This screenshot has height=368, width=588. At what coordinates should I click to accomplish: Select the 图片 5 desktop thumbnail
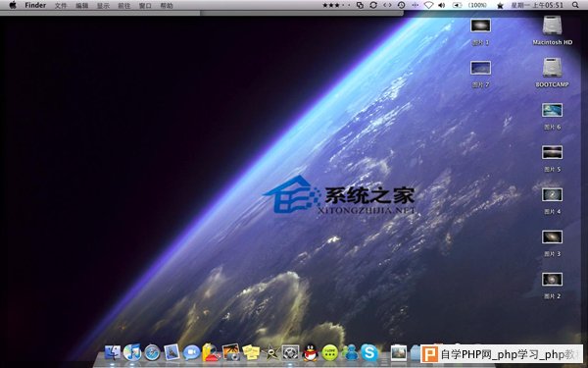tap(552, 152)
